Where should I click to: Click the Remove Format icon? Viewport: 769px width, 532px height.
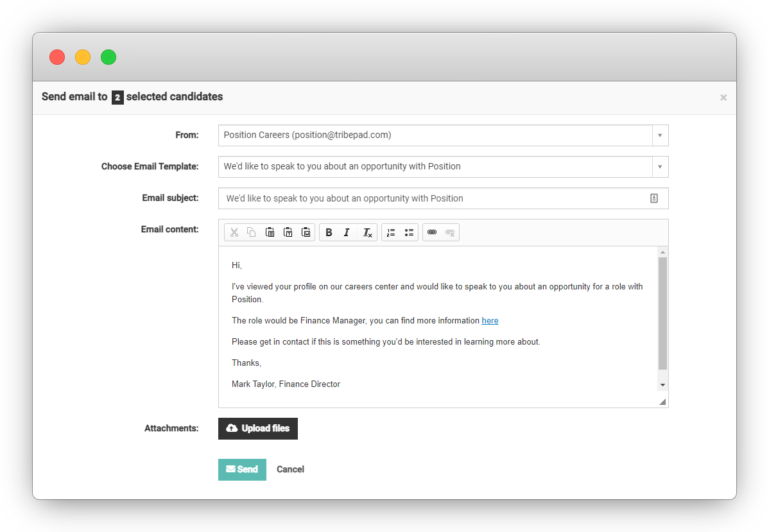[367, 232]
